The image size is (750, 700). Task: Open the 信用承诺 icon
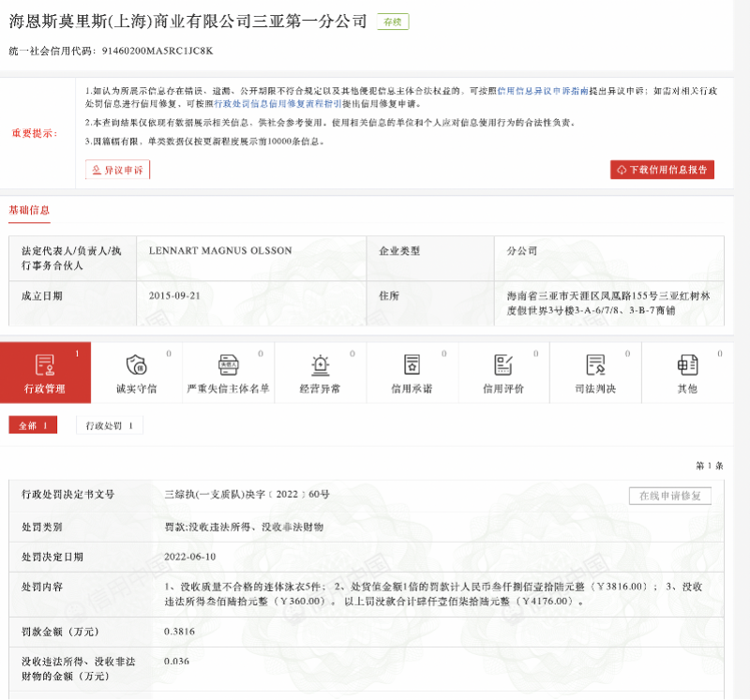(412, 365)
